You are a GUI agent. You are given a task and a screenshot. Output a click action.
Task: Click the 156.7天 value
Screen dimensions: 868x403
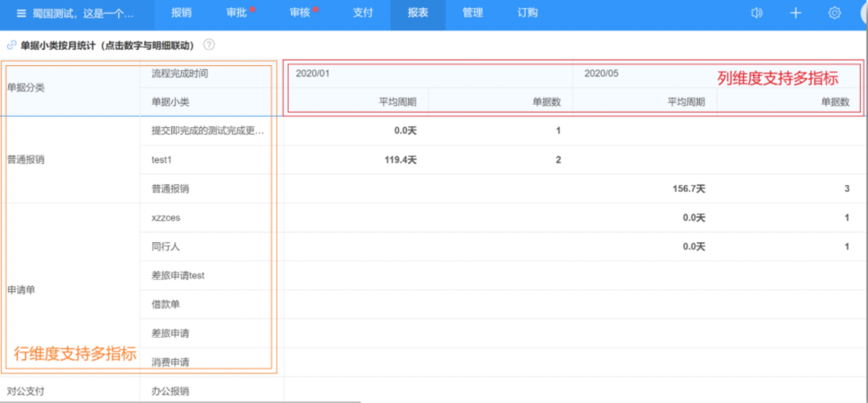(x=689, y=189)
